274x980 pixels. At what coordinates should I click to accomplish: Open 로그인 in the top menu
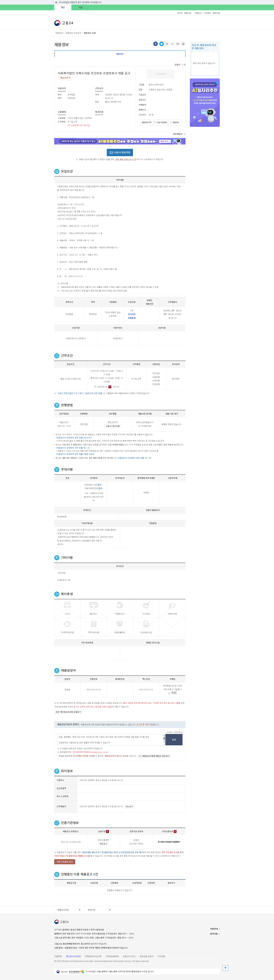coord(180,13)
